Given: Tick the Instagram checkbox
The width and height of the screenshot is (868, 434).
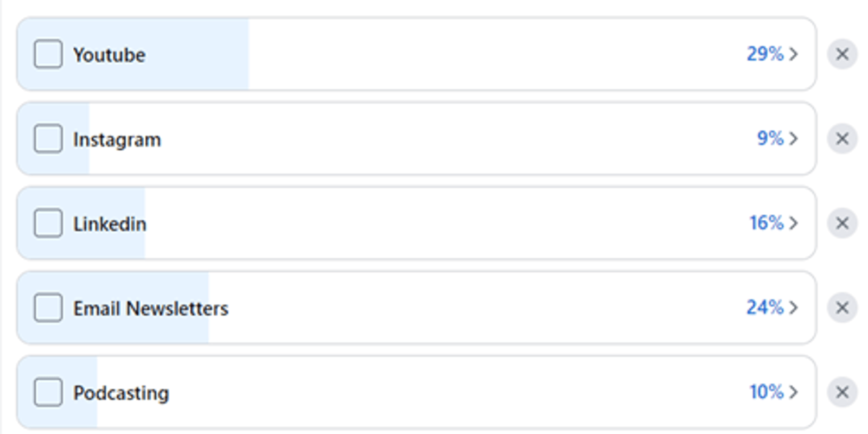Looking at the screenshot, I should [x=48, y=139].
